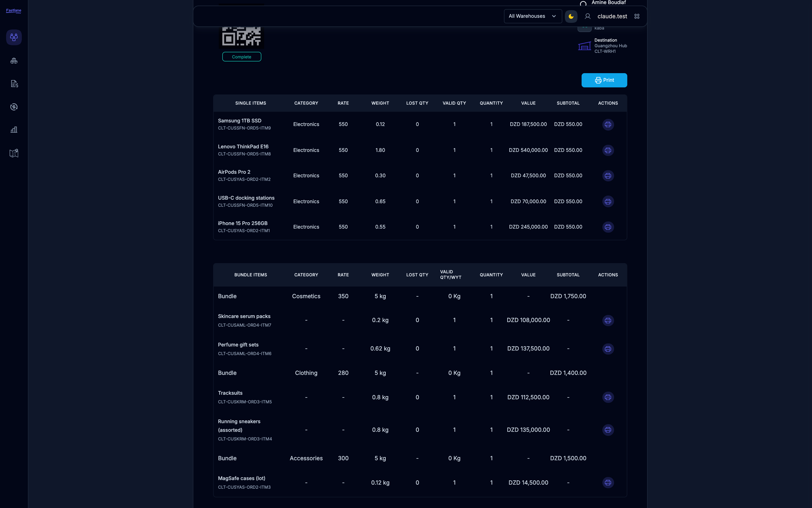Print label for Samsung 1TB SSD
This screenshot has width=812, height=508.
click(608, 125)
